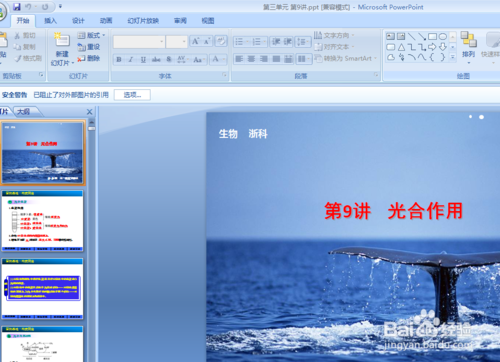Switch to the Outline (大纲) pane tab
The width and height of the screenshot is (500, 362).
point(24,112)
